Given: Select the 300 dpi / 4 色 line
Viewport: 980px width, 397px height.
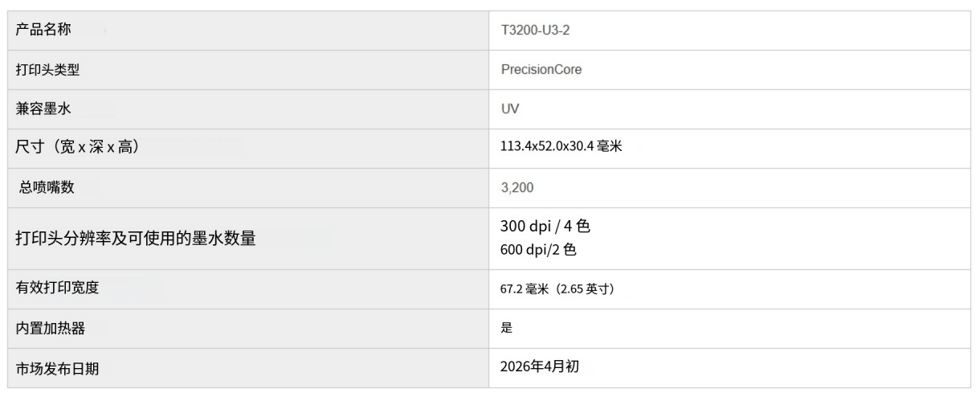Looking at the screenshot, I should [x=545, y=227].
